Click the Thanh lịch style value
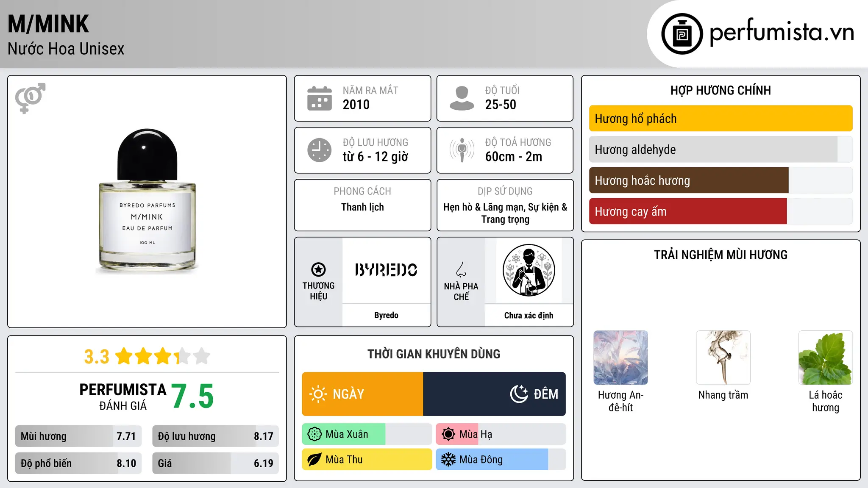This screenshot has height=488, width=868. 362,207
